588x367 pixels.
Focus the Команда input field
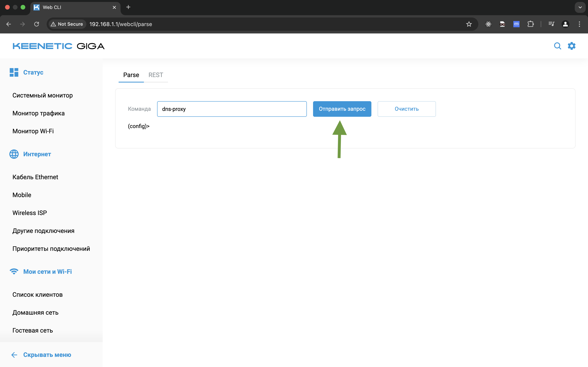(x=232, y=109)
